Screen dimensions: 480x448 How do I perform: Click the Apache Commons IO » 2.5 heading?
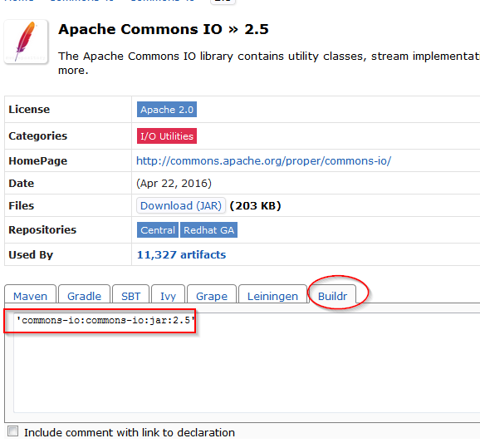164,29
